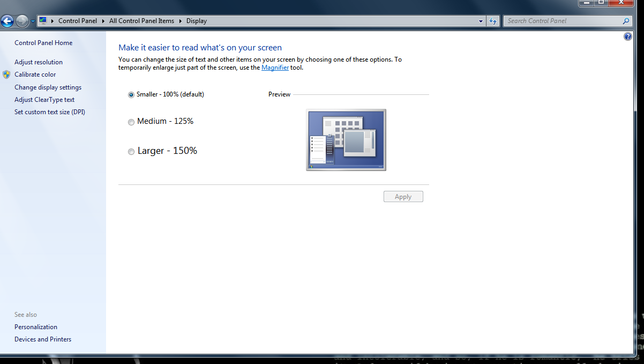Open Devices and Printers link
Viewport: 644px width, 364px height.
43,339
